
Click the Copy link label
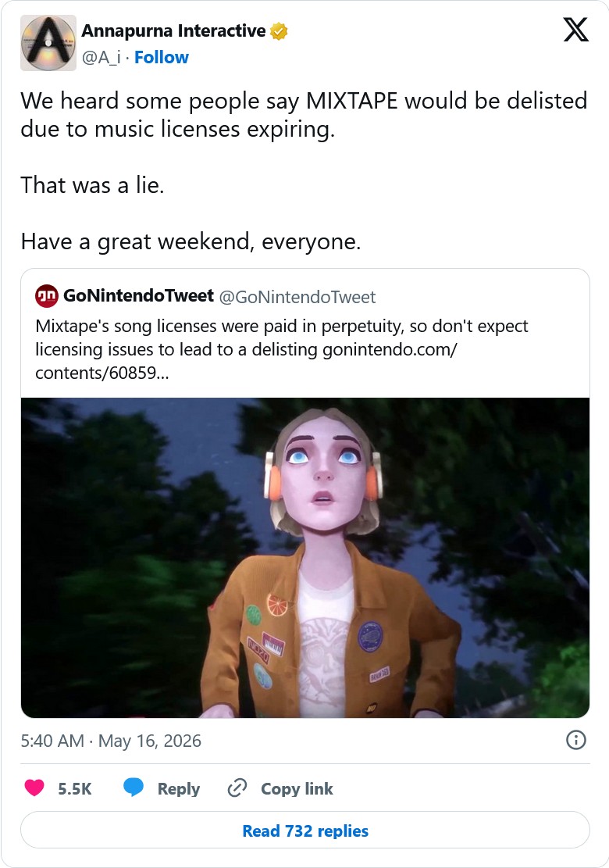coord(297,788)
